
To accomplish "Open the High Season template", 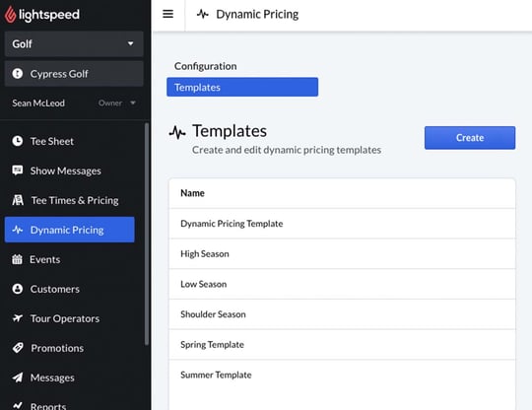I will 342,254.
